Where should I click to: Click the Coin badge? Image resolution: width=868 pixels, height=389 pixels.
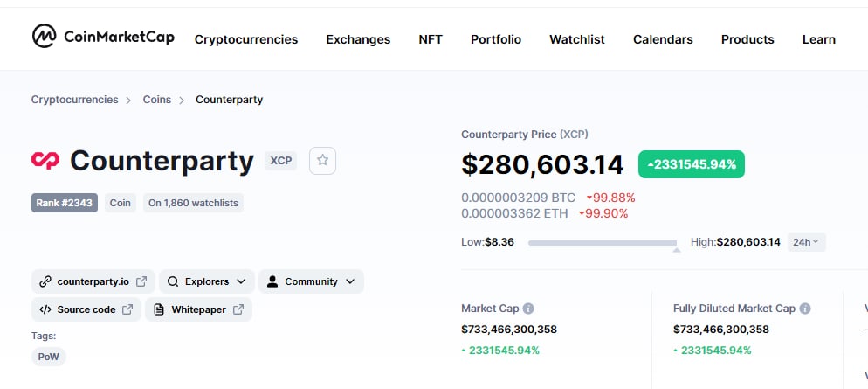click(x=121, y=203)
